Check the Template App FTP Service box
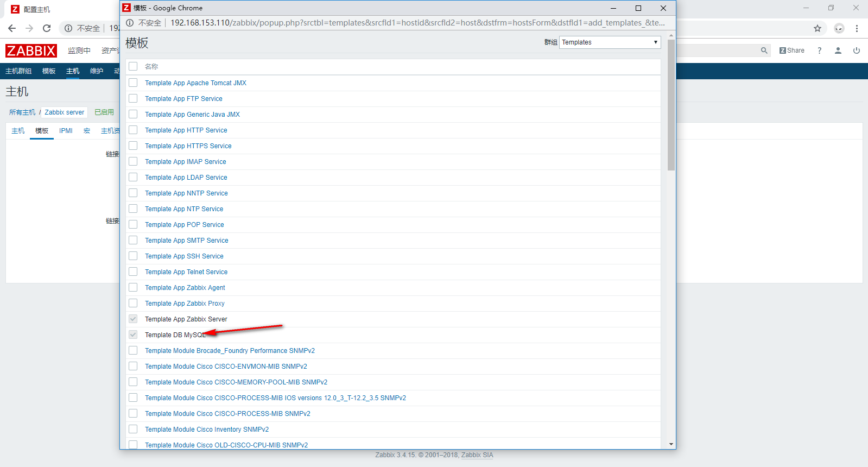The height and width of the screenshot is (467, 868). [x=133, y=98]
